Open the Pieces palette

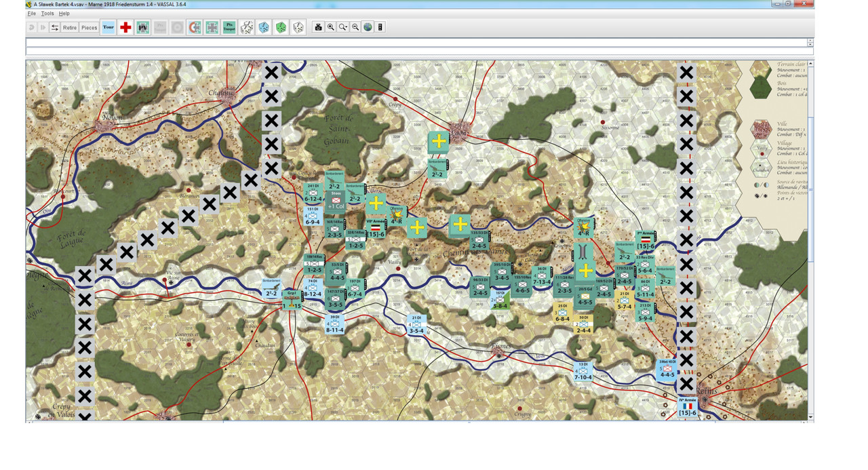(90, 27)
